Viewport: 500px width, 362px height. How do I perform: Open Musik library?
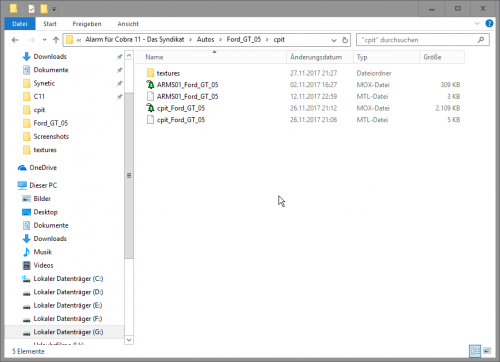pyautogui.click(x=42, y=252)
